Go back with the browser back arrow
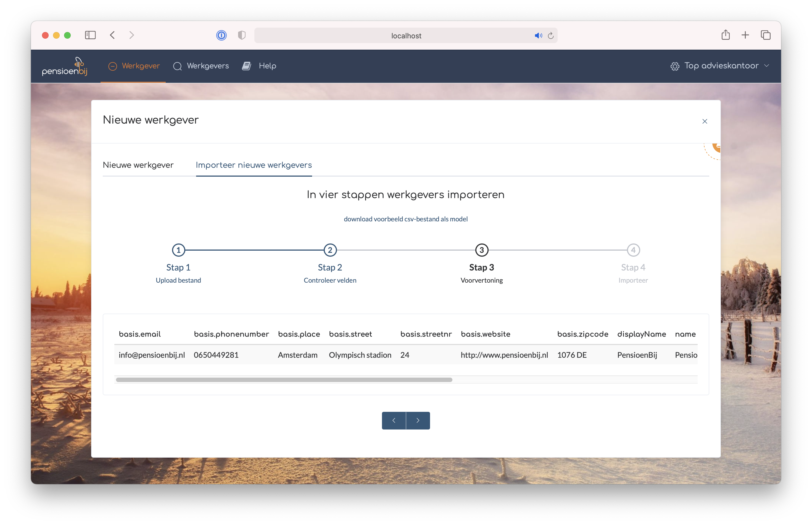The height and width of the screenshot is (525, 812). coord(112,35)
